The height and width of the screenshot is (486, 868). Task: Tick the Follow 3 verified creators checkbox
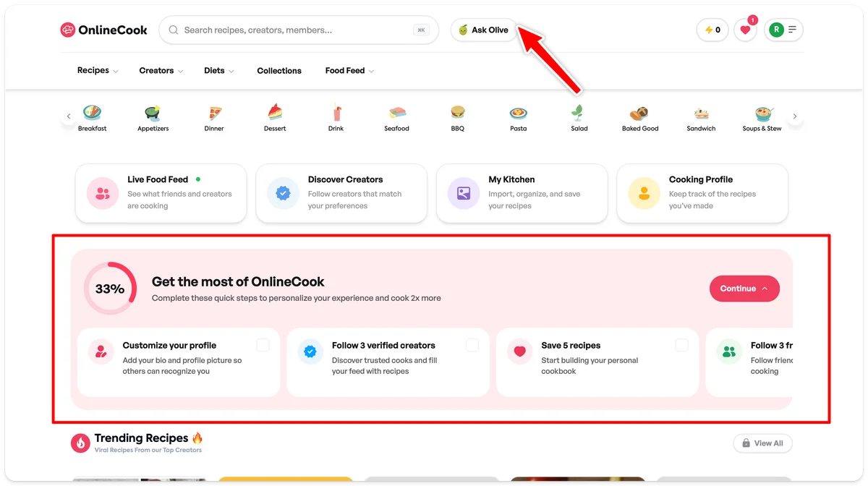[x=472, y=346]
